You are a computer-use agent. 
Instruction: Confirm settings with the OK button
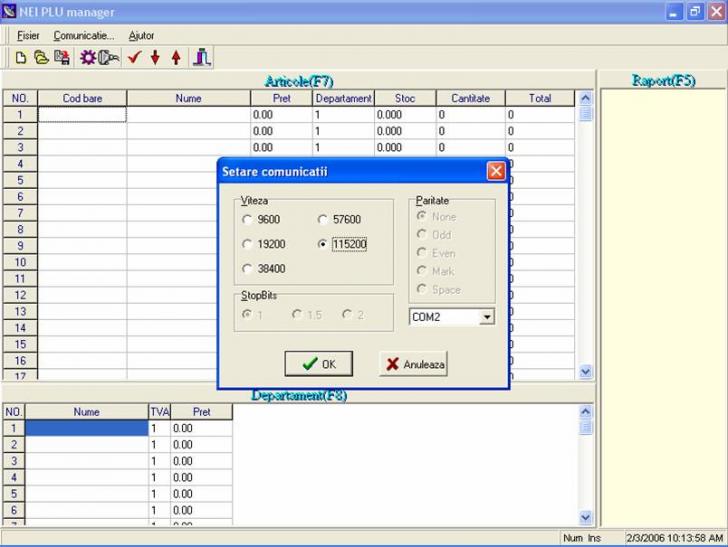pos(319,364)
